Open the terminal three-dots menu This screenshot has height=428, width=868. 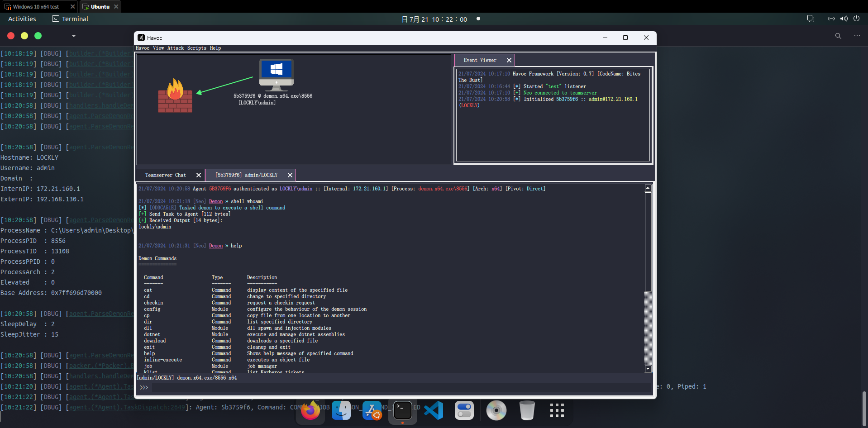(x=857, y=36)
